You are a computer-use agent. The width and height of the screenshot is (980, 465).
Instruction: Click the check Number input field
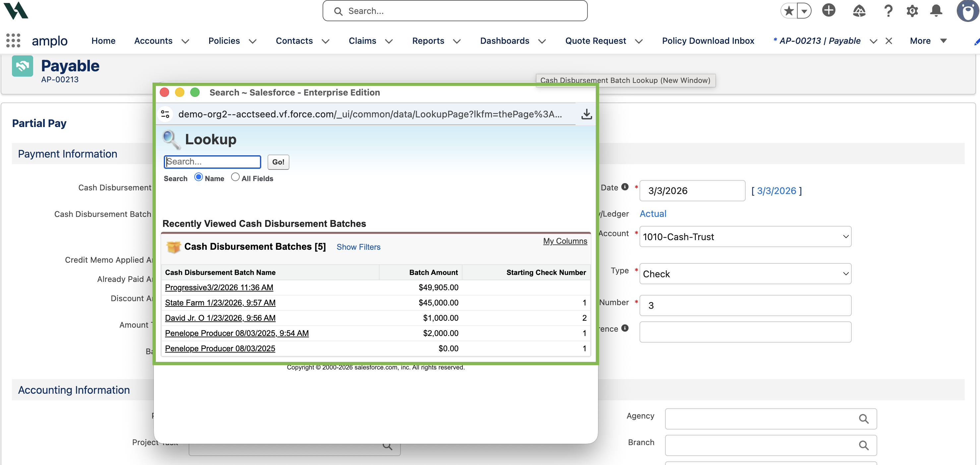click(x=745, y=305)
